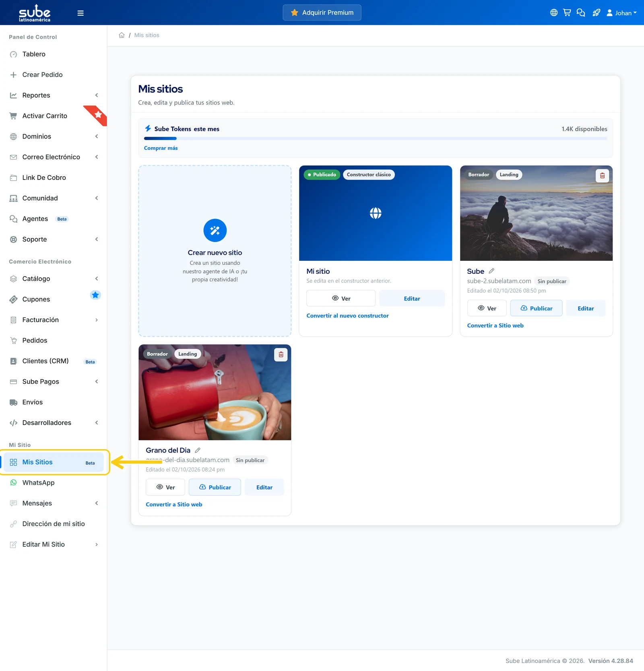The width and height of the screenshot is (644, 671).
Task: Click the globe icon on Mi sitio preview
Action: [x=376, y=213]
